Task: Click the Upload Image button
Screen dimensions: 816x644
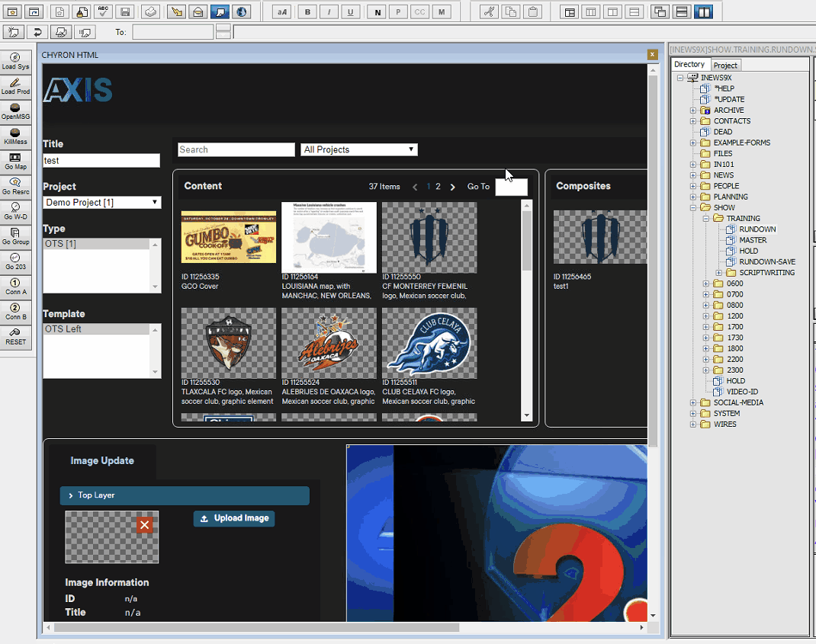Action: (234, 518)
